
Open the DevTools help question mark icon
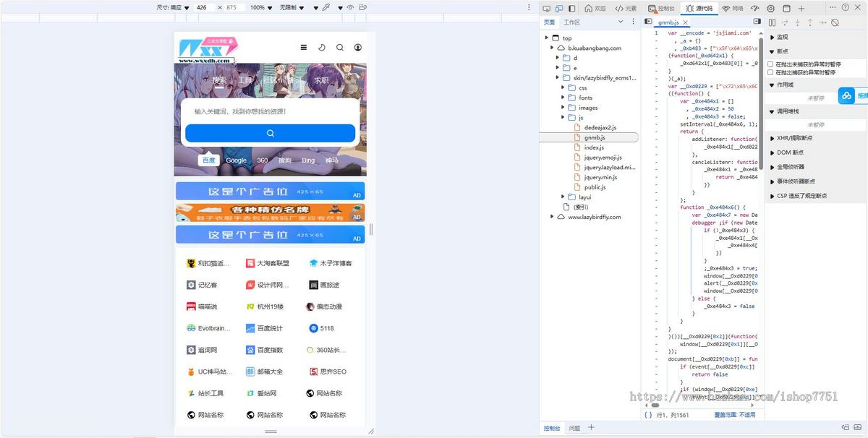[846, 7]
